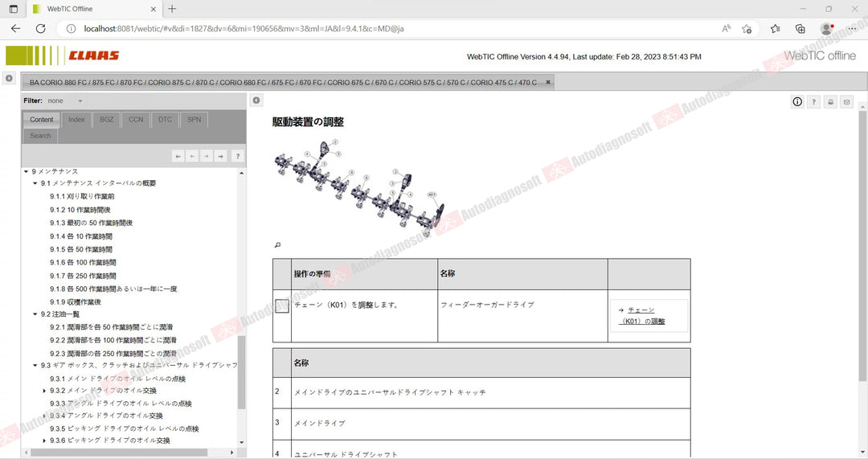Image resolution: width=868 pixels, height=459 pixels.
Task: Switch to the CCN tab
Action: tap(136, 120)
